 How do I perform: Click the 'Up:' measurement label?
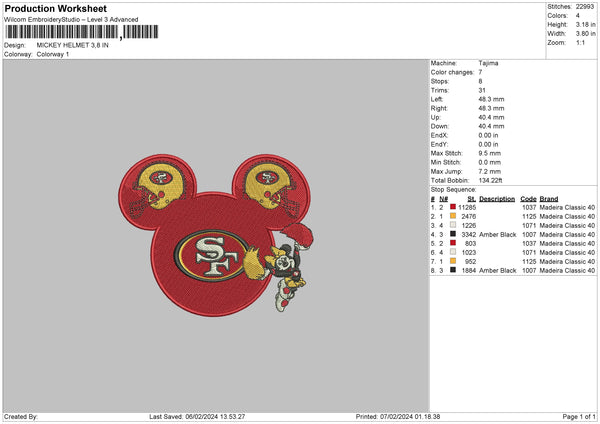click(435, 117)
